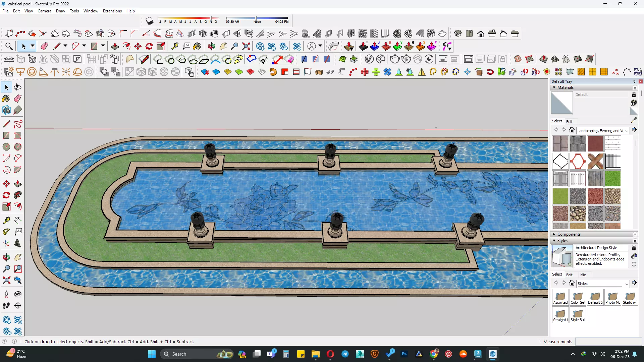Toggle shadows display button
The image size is (644, 362).
150,21
